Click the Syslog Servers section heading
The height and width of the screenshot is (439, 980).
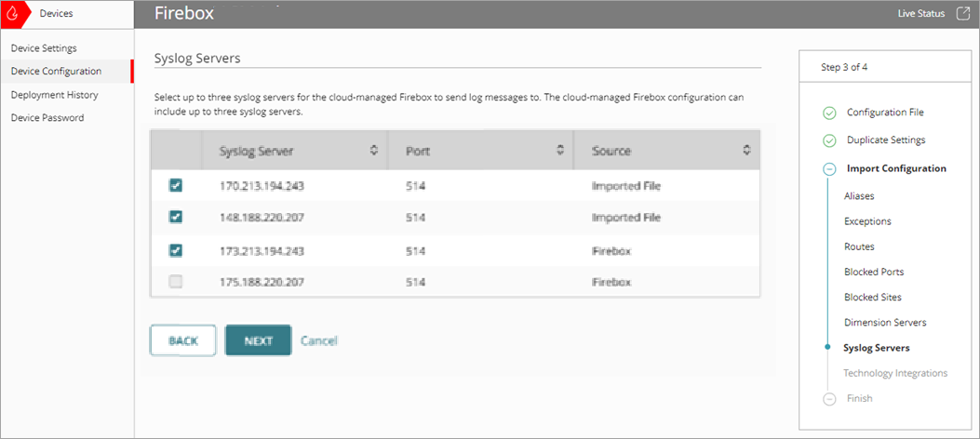(197, 59)
